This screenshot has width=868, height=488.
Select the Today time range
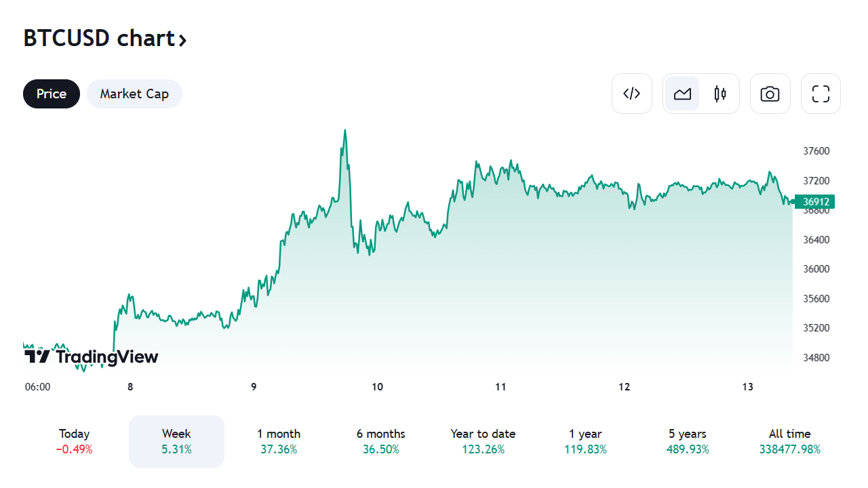tap(75, 441)
